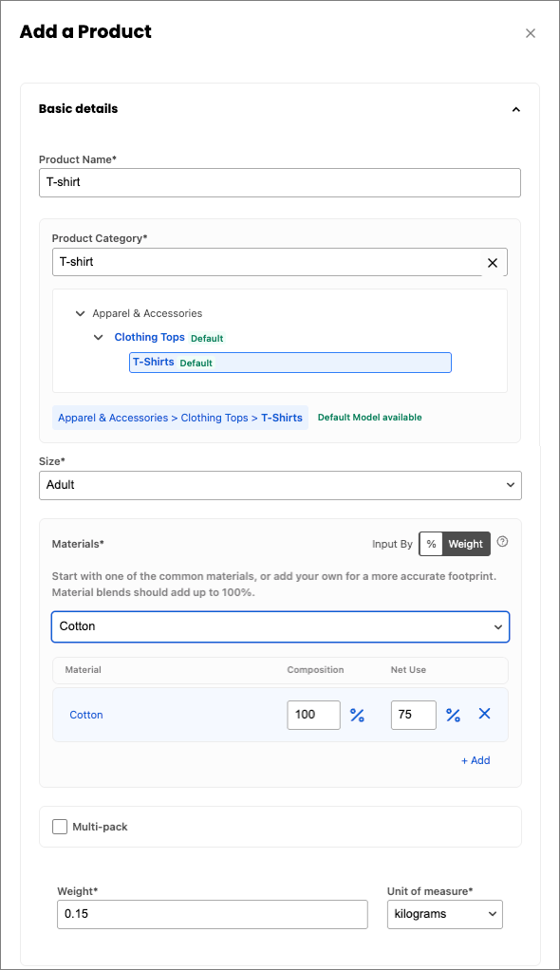Select the T-Shirts category item
Image resolution: width=560 pixels, height=970 pixels.
point(290,363)
